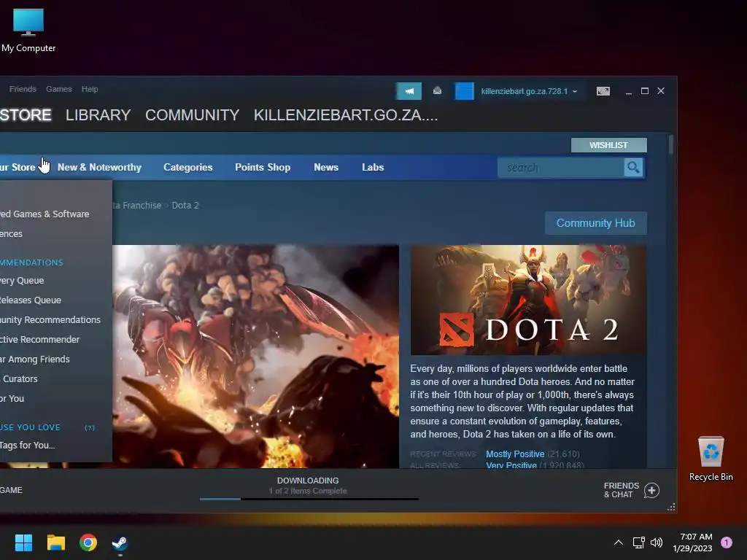Open FRIENDS & CHAT label
This screenshot has height=560, width=747.
click(x=622, y=490)
